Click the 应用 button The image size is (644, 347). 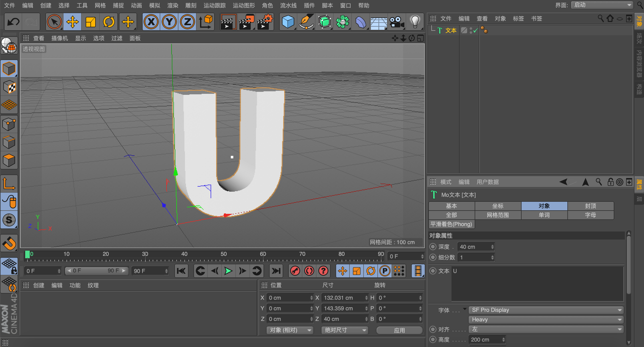399,330
